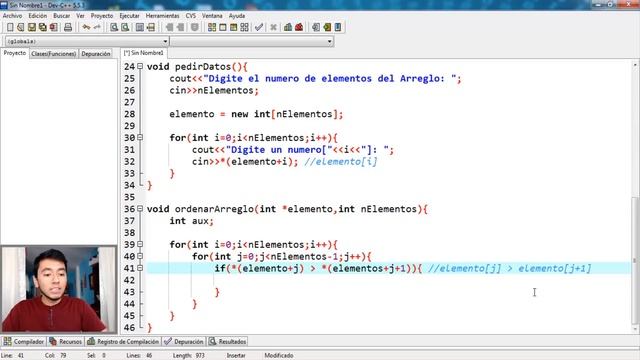The height and width of the screenshot is (360, 640).
Task: Click the 'int aux;' code on line 37
Action: 191,221
